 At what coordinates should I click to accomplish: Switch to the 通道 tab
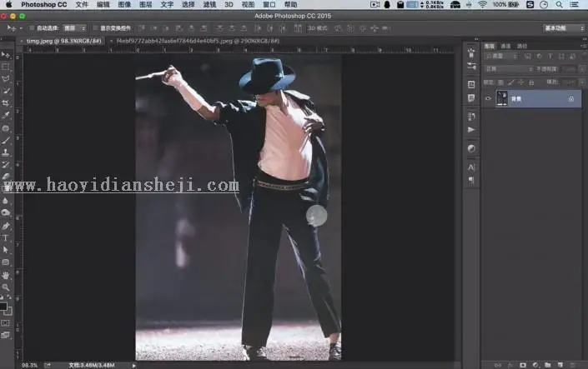coord(505,46)
